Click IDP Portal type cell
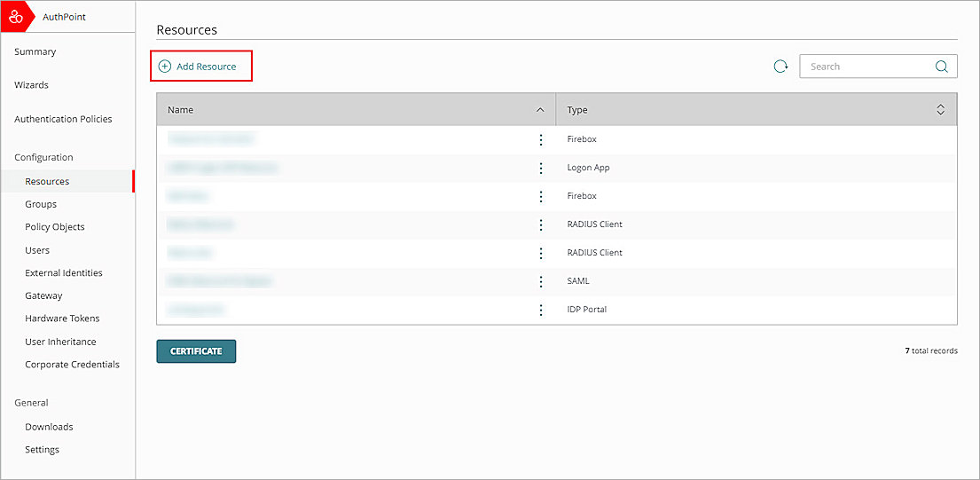Image resolution: width=980 pixels, height=480 pixels. pyautogui.click(x=587, y=310)
